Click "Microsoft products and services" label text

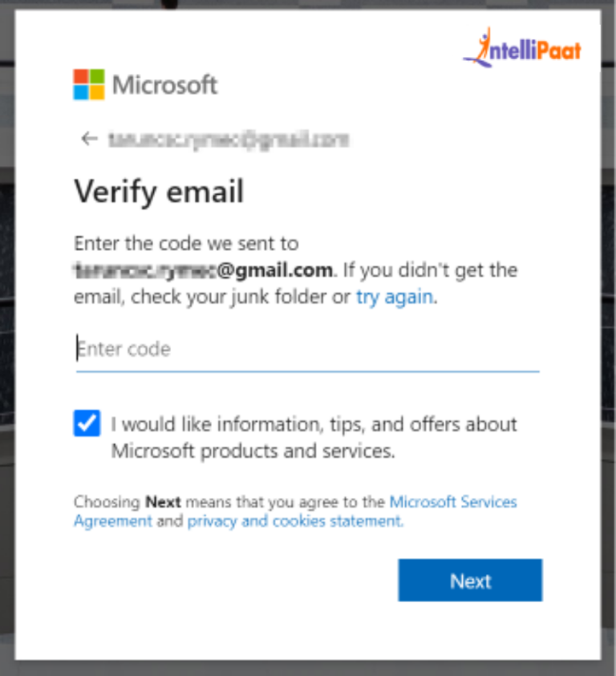coord(253,451)
